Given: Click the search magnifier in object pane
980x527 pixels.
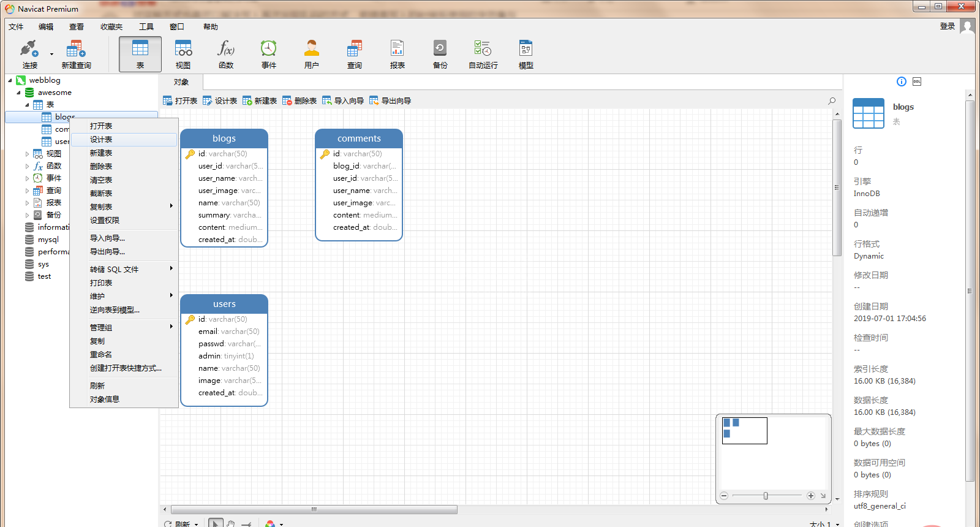Looking at the screenshot, I should (x=832, y=101).
